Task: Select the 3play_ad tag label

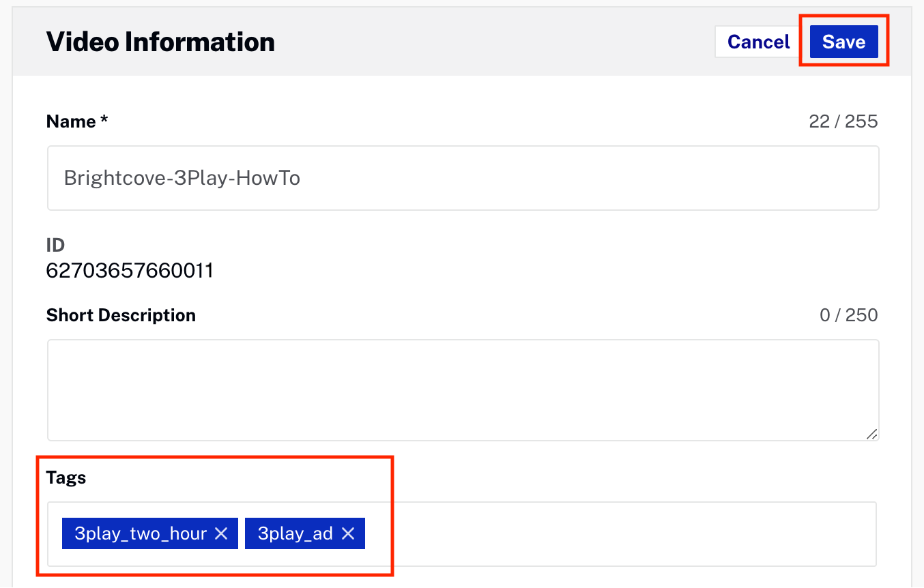Action: [x=295, y=533]
